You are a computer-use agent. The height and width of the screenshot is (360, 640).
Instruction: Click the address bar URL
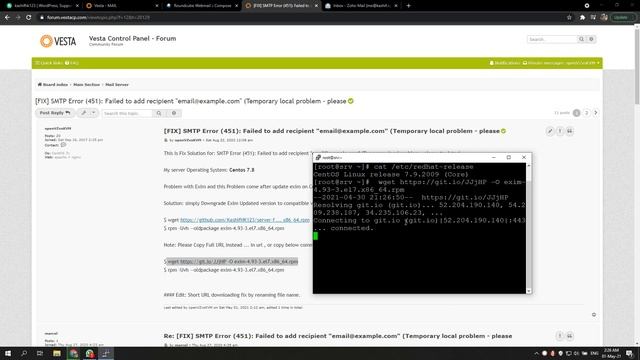(x=98, y=18)
